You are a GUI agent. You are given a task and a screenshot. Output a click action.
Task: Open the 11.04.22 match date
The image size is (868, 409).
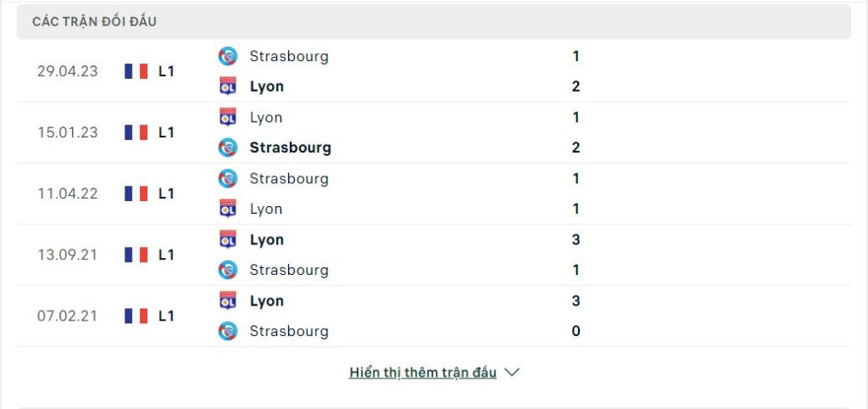tap(68, 193)
